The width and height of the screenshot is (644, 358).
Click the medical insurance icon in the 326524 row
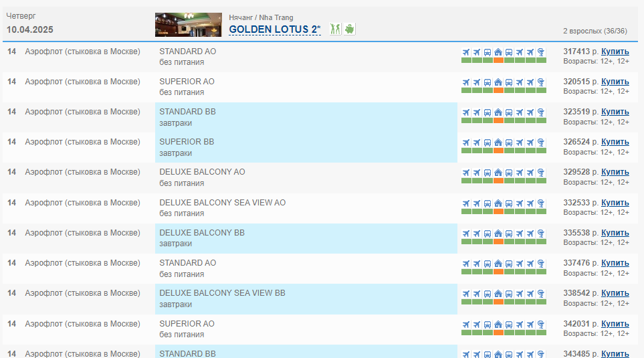541,143
